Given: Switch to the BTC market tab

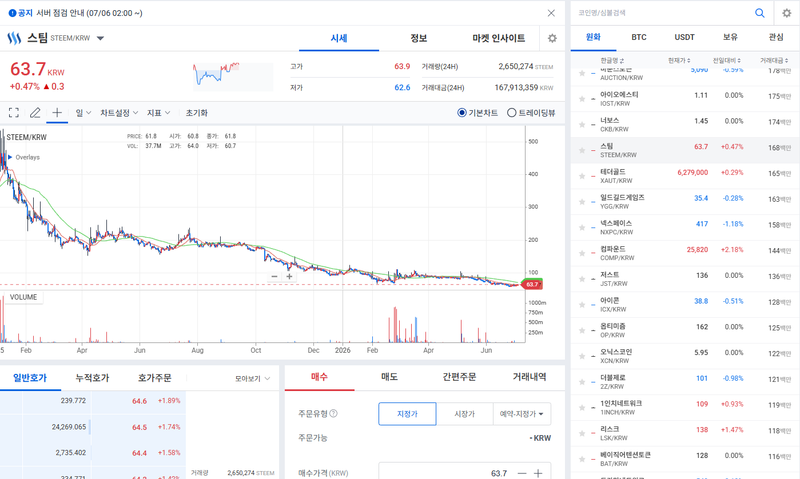Looking at the screenshot, I should 639,37.
